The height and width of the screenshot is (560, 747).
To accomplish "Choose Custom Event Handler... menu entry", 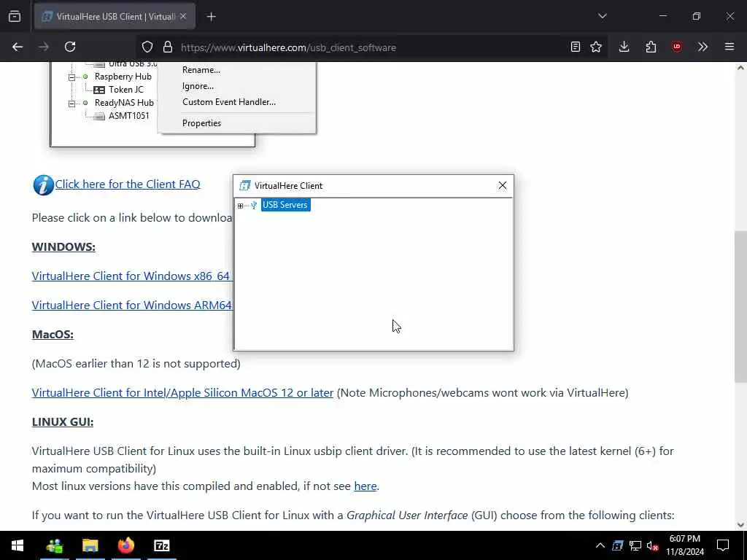I will (228, 102).
